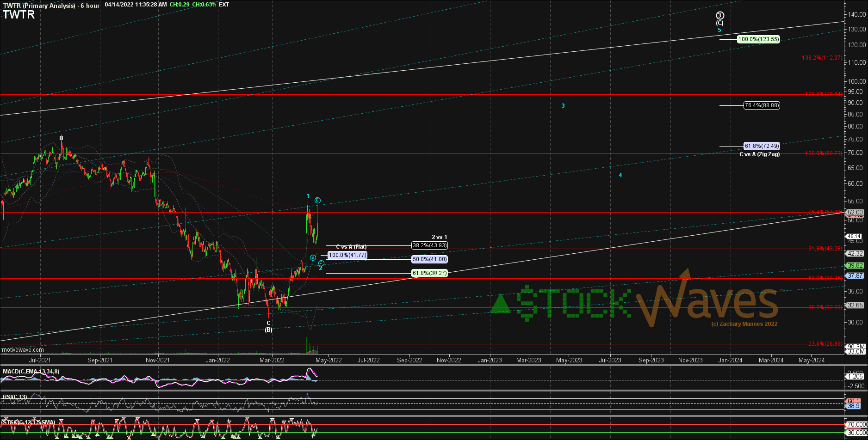
Task: Click the 'C vs A (Zig Zag)' annotation
Action: (759, 154)
